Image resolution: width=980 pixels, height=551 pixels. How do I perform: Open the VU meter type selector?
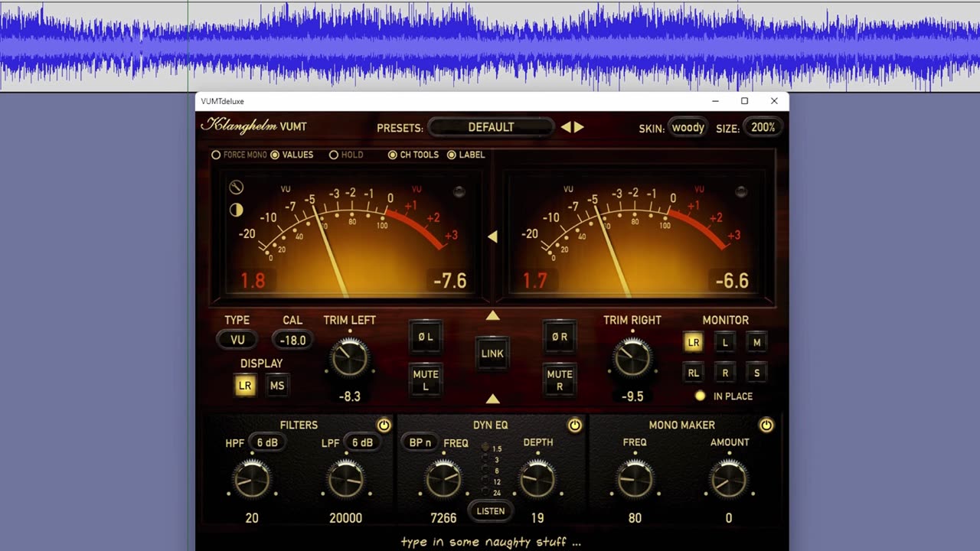237,341
